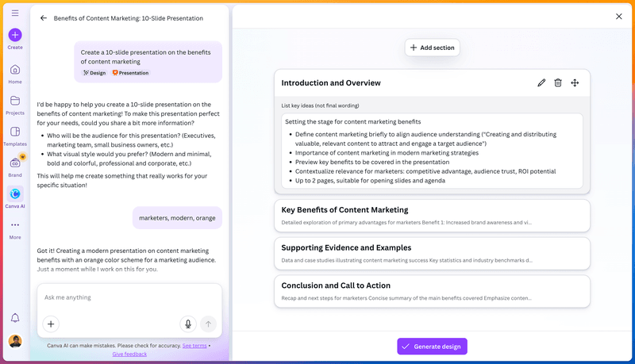This screenshot has width=635, height=364.
Task: Open the See terms link
Action: coord(194,346)
